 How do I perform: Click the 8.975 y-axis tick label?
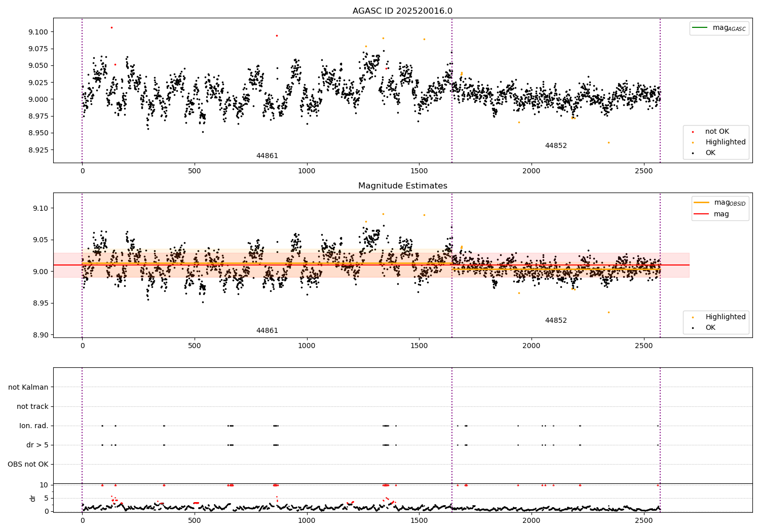38,116
